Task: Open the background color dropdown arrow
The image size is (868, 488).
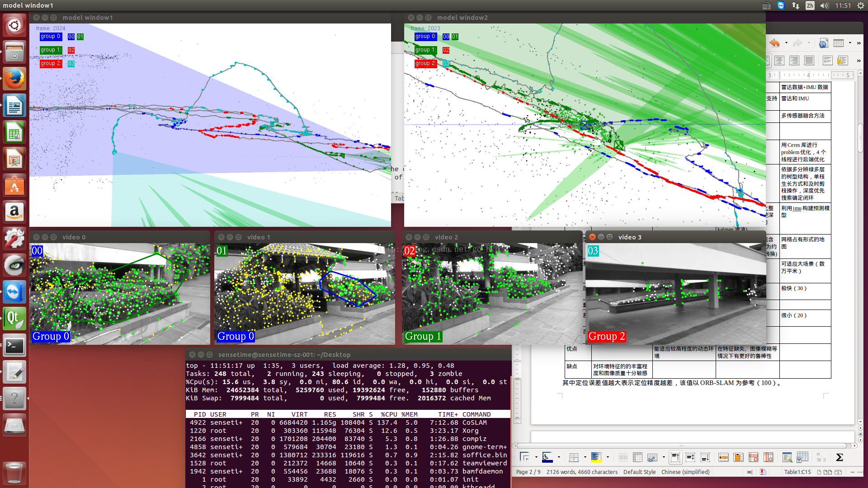Action: click(559, 457)
